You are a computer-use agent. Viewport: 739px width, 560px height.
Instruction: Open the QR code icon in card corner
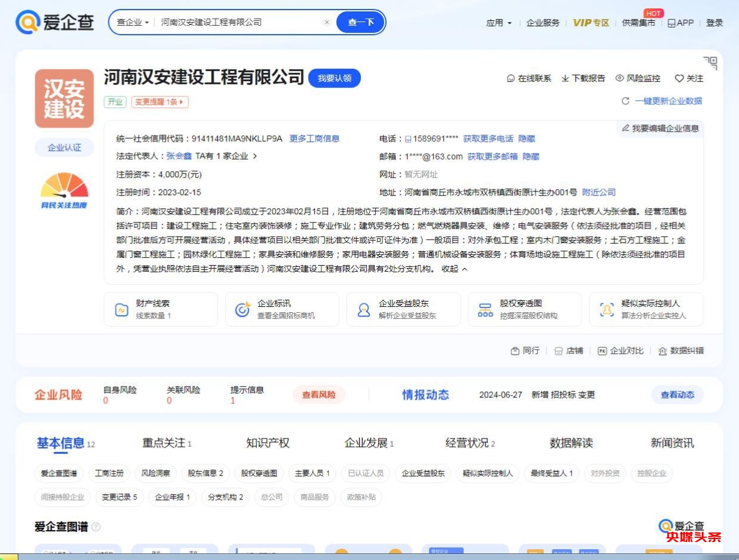(710, 63)
